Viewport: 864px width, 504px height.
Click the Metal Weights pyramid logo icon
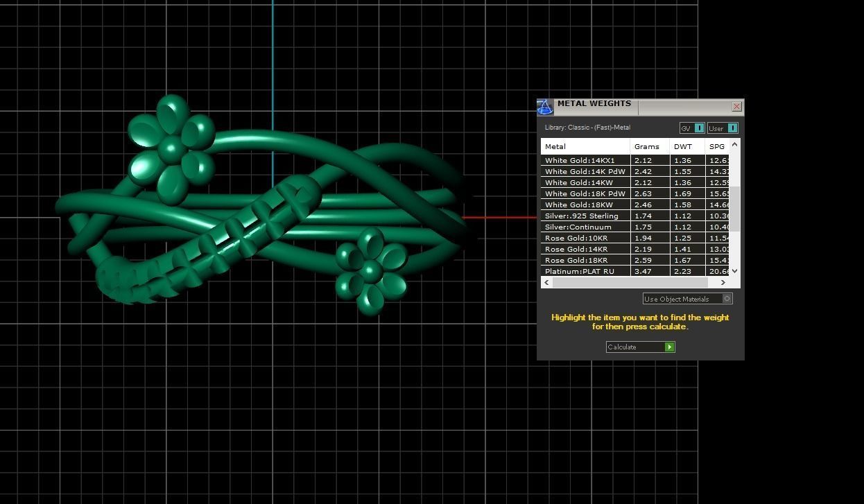[x=545, y=107]
